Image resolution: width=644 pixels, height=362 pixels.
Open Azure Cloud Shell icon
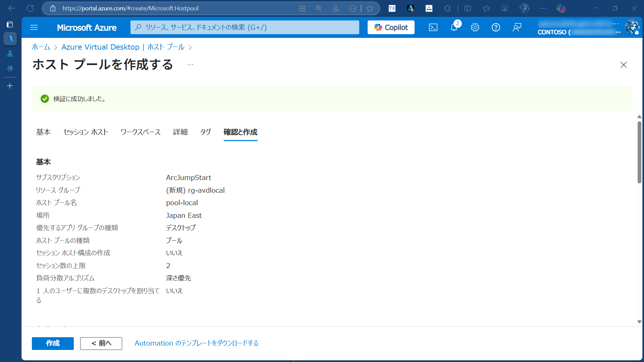(433, 27)
